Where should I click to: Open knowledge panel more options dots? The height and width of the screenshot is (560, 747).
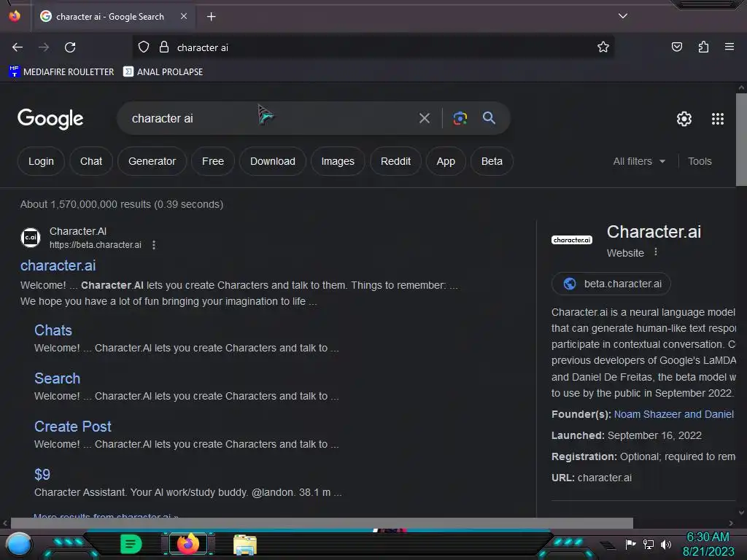tap(656, 252)
